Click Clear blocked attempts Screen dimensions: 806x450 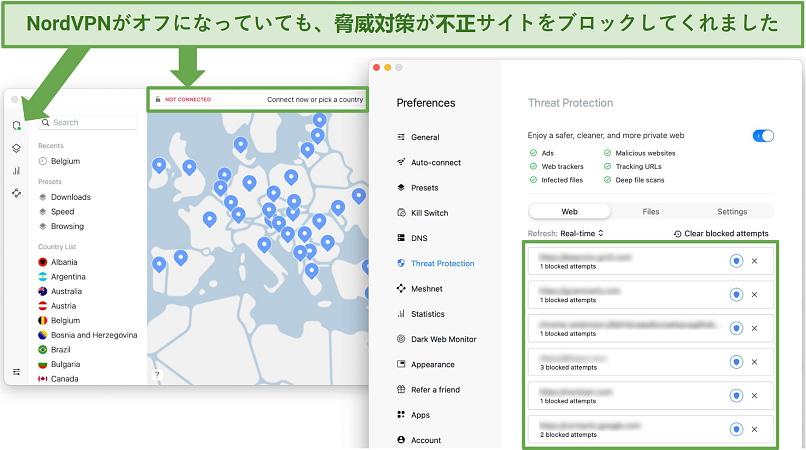pyautogui.click(x=721, y=233)
